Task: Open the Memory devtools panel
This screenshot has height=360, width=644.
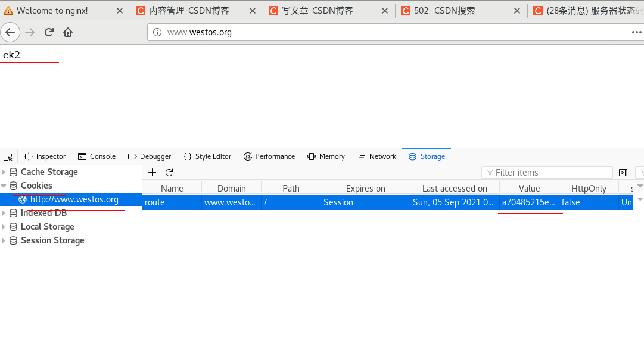Action: coord(326,156)
